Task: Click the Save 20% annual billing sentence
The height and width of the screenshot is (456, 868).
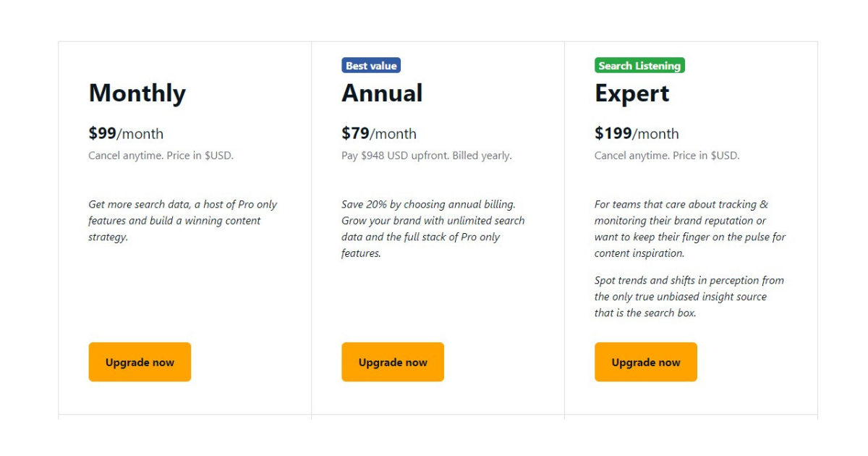Action: pyautogui.click(x=428, y=204)
